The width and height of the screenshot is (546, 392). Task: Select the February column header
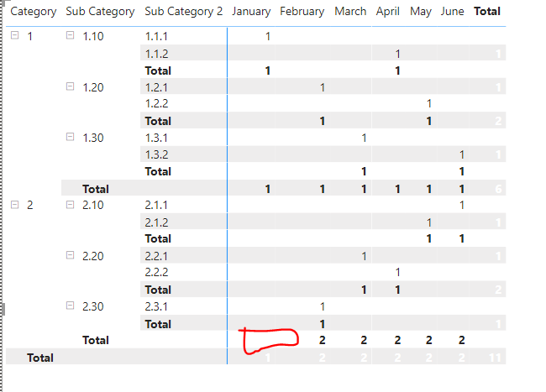coord(302,12)
